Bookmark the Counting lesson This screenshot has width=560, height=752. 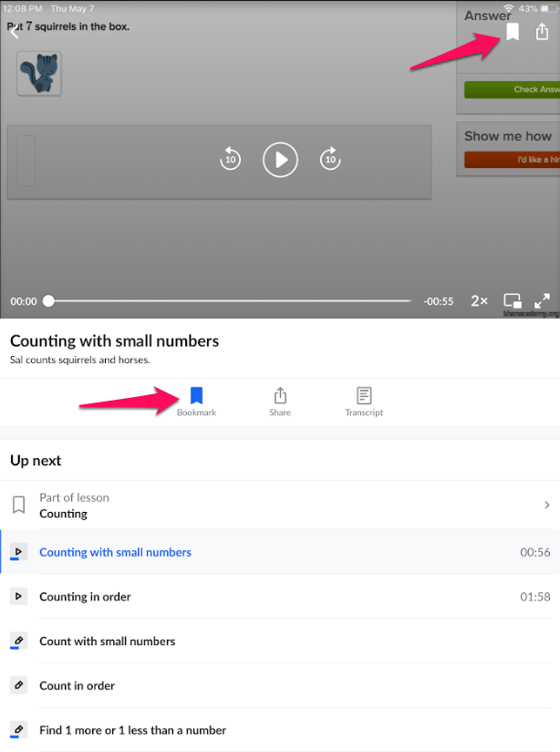point(19,505)
